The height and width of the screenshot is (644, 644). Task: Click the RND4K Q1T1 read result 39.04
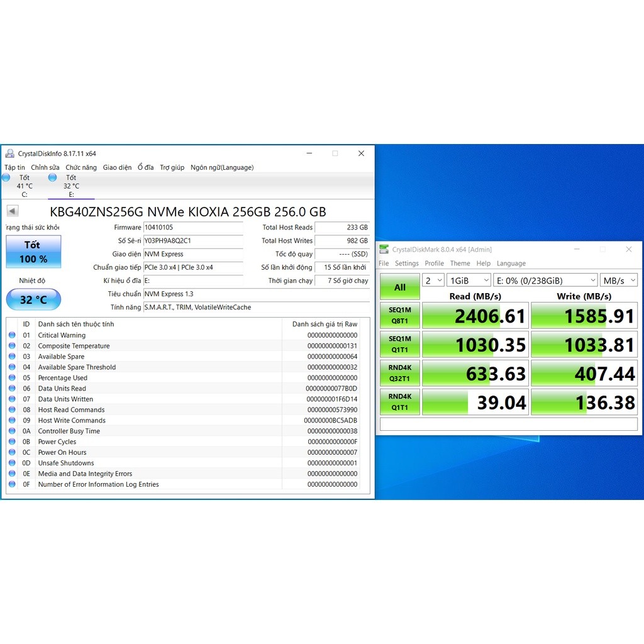[475, 402]
